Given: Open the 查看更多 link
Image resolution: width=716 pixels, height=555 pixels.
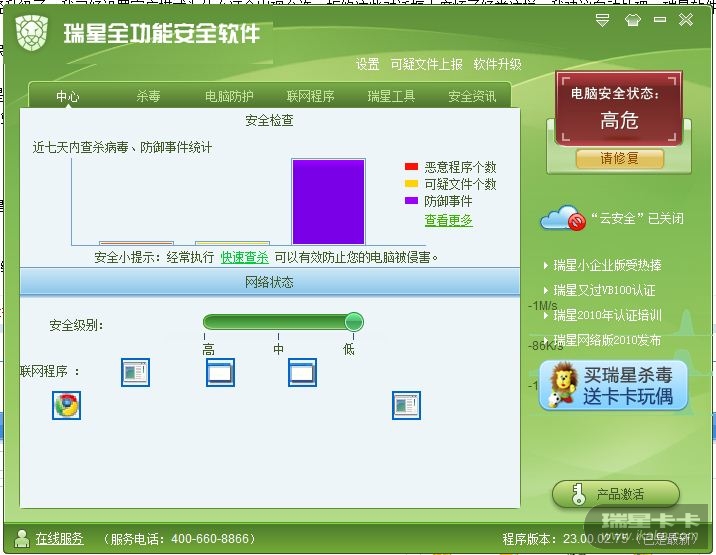Looking at the screenshot, I should point(448,220).
